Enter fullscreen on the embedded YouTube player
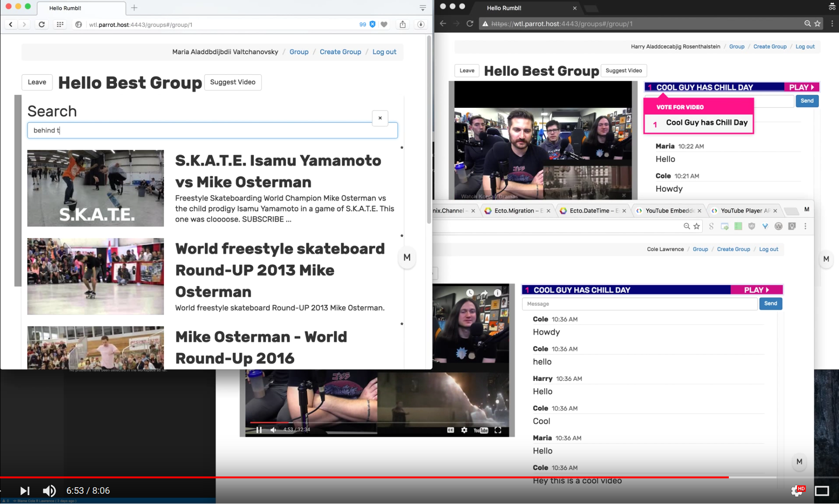 coord(498,430)
